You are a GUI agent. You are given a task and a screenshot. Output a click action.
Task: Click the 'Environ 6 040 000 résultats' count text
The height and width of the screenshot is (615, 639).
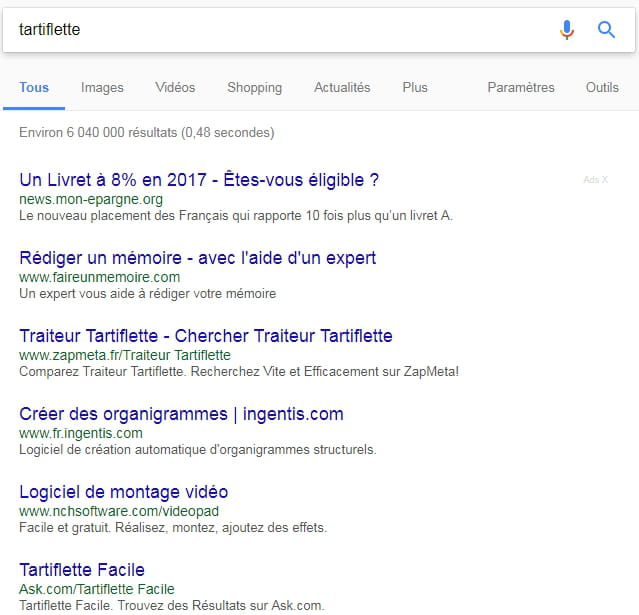147,132
